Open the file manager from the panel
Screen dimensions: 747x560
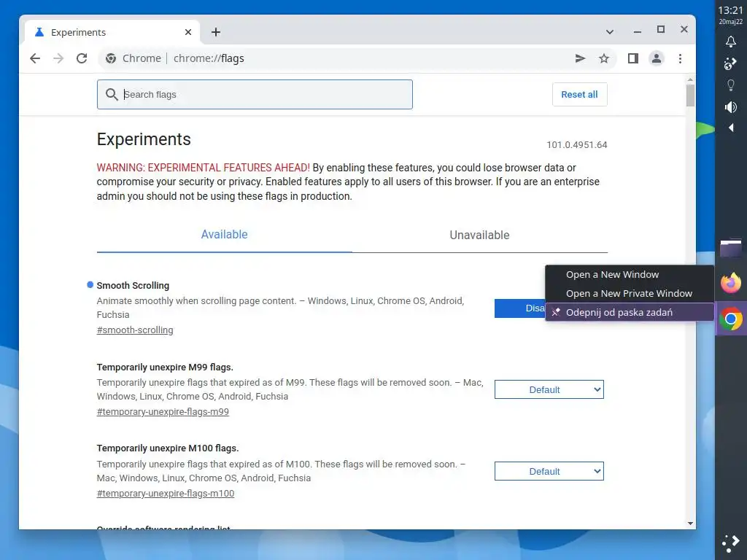click(730, 248)
